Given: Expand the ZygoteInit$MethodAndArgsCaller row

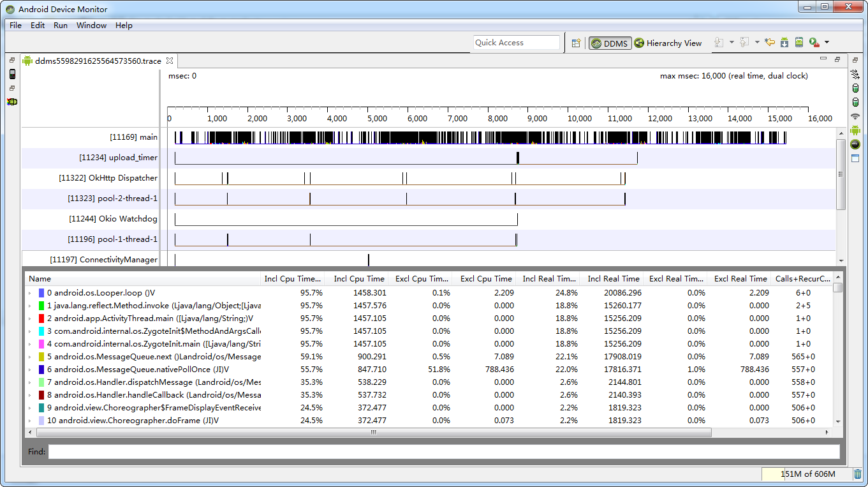Looking at the screenshot, I should 29,331.
